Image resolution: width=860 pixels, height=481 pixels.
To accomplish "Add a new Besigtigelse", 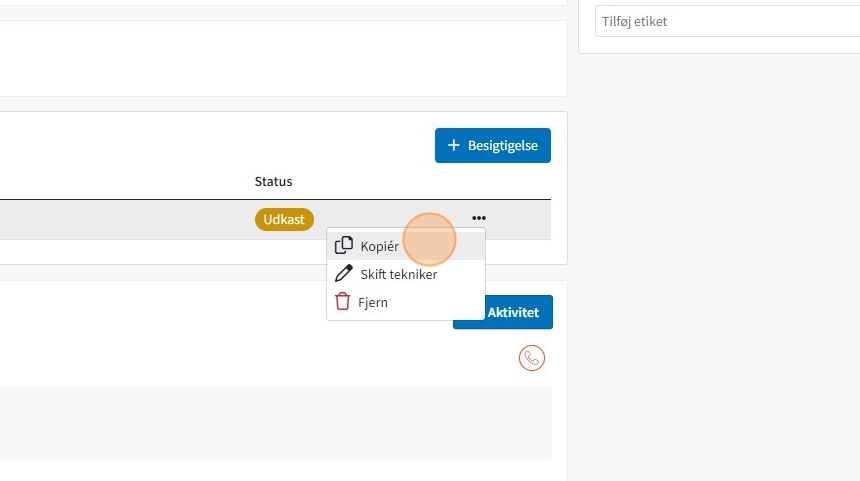I will [493, 145].
